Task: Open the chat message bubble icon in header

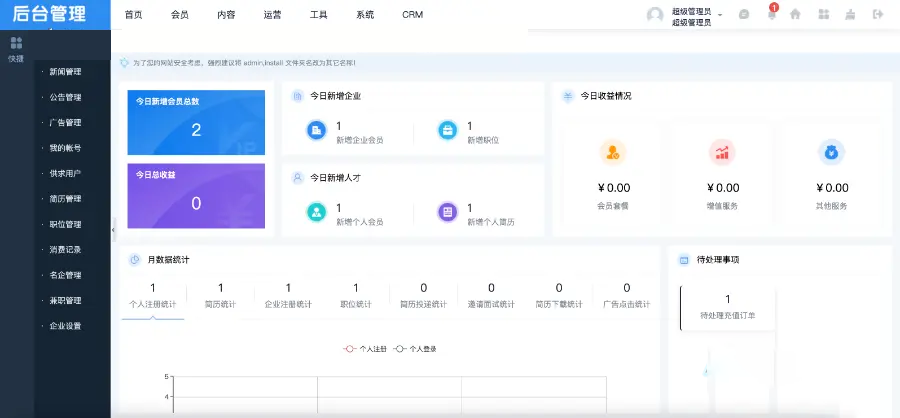Action: click(744, 15)
